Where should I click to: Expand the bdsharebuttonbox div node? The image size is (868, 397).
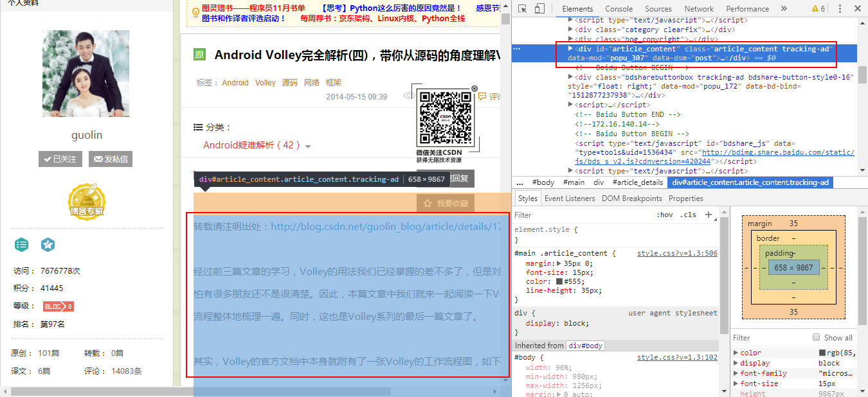tap(570, 76)
